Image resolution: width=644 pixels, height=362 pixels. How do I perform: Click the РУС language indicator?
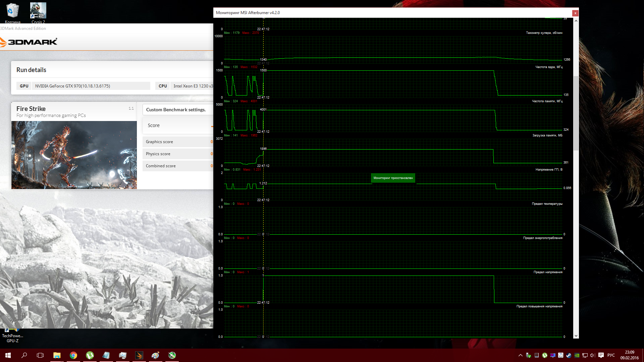[611, 355]
